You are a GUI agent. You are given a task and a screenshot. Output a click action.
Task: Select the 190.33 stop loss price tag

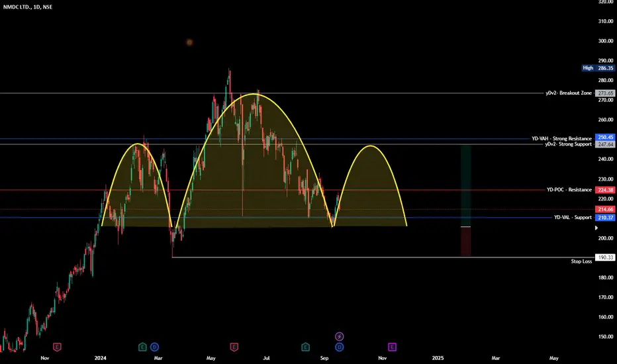(605, 257)
